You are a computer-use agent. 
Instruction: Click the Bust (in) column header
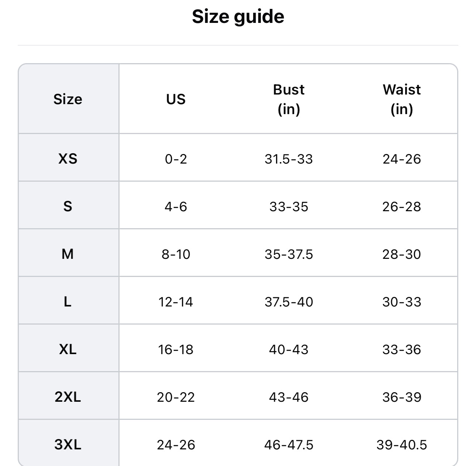tap(289, 99)
